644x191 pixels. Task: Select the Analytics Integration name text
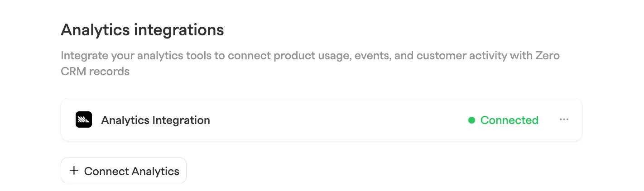(155, 120)
